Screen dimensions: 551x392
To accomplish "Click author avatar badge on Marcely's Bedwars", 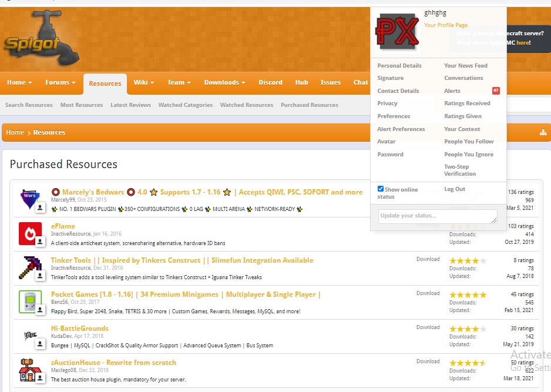I will click(x=40, y=207).
